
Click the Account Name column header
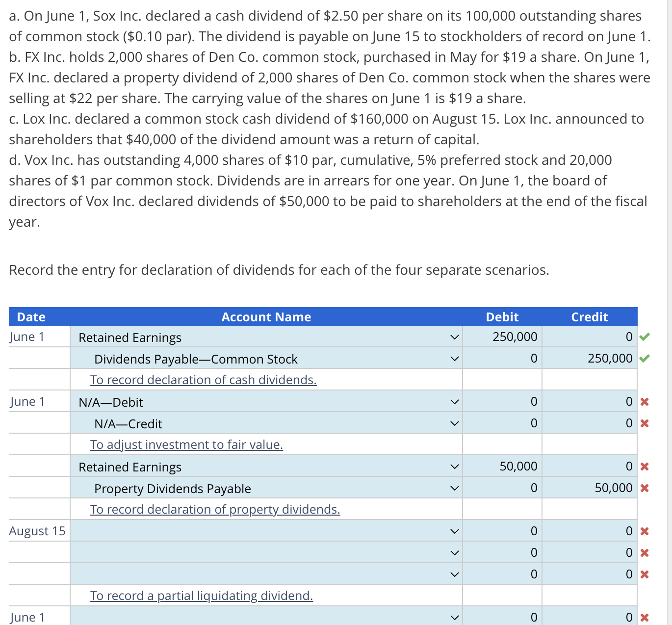265,317
